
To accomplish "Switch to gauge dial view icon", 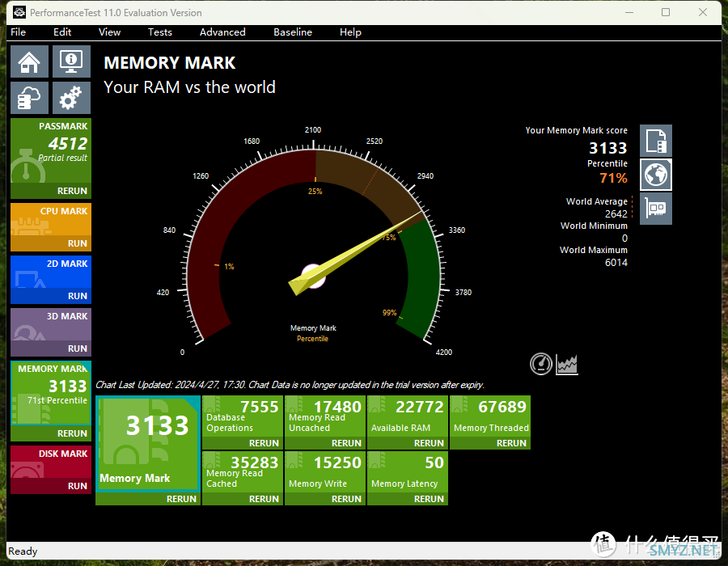I will click(x=541, y=364).
